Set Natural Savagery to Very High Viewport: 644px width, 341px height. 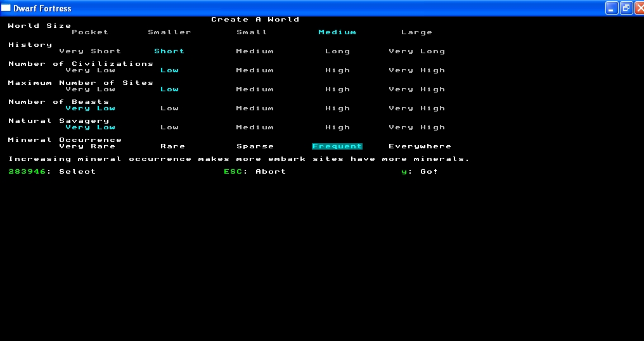[417, 127]
